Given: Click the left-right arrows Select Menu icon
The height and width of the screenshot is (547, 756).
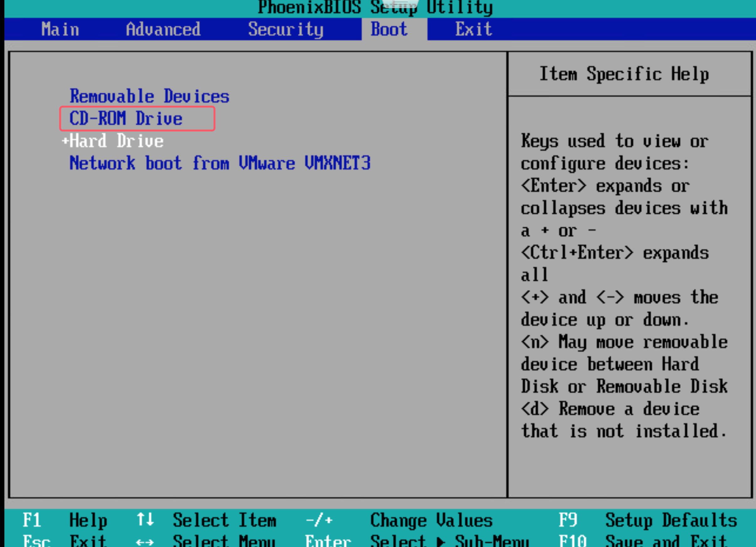Looking at the screenshot, I should pyautogui.click(x=145, y=542).
